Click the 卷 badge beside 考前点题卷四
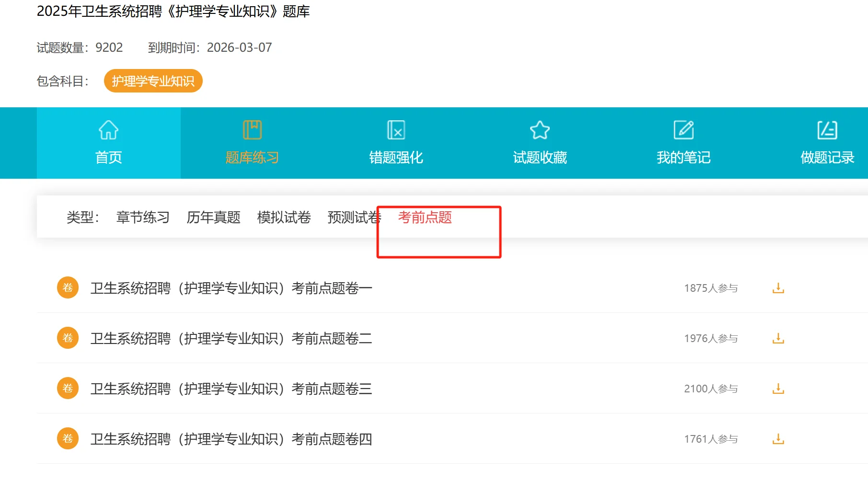Screen dimensions: 868x481 [68, 438]
